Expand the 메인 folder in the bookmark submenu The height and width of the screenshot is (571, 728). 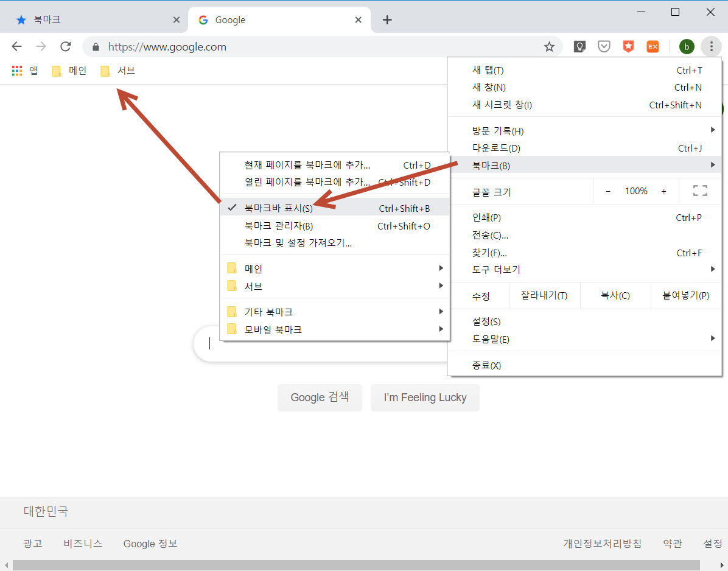coord(334,268)
